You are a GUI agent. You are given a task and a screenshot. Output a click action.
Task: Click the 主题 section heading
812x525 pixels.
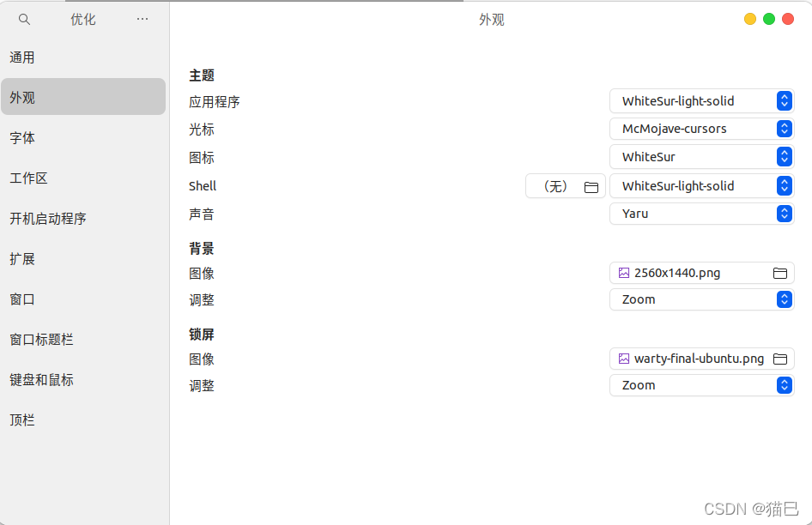click(202, 75)
